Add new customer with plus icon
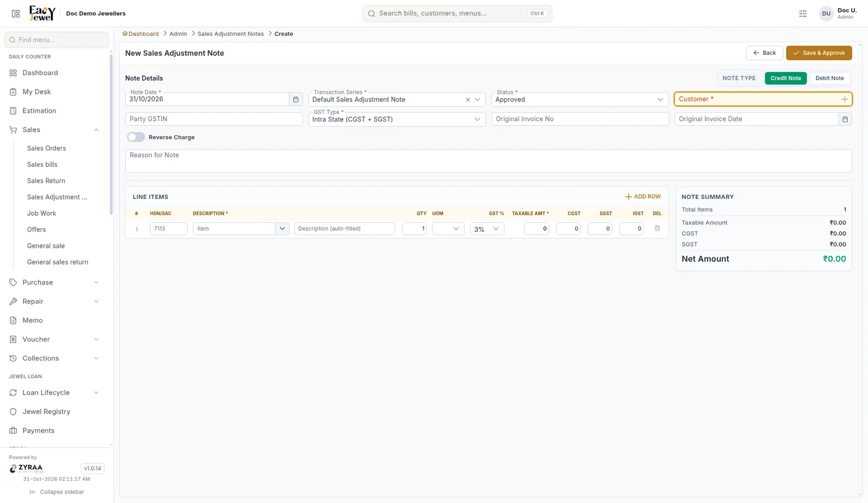 (844, 99)
